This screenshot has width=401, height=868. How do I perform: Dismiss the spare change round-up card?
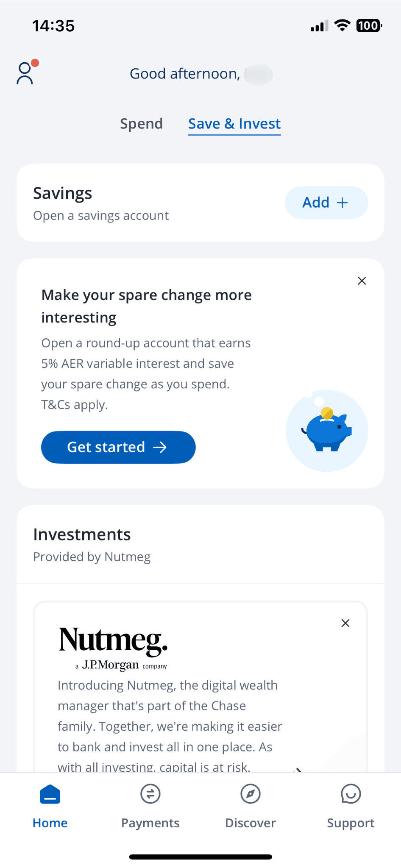(362, 281)
